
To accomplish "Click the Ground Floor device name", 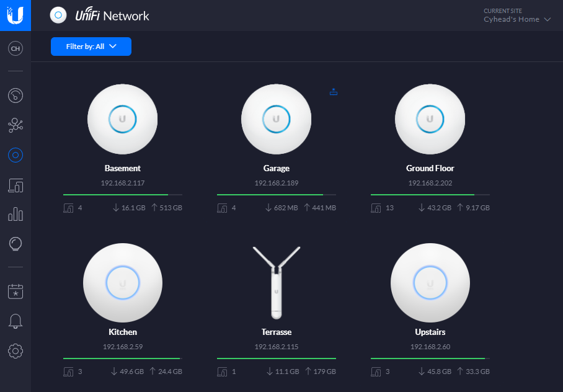I will tap(430, 168).
